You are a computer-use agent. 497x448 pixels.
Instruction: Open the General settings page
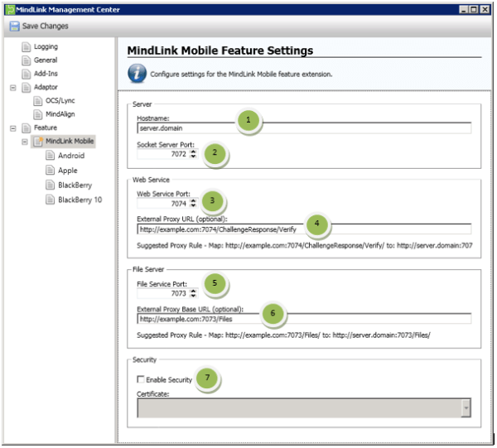click(x=46, y=60)
